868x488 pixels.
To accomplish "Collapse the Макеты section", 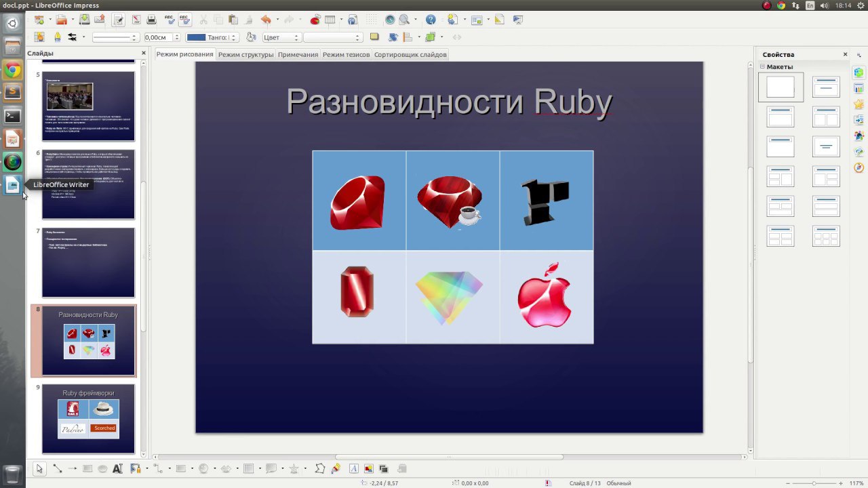I will coord(762,67).
